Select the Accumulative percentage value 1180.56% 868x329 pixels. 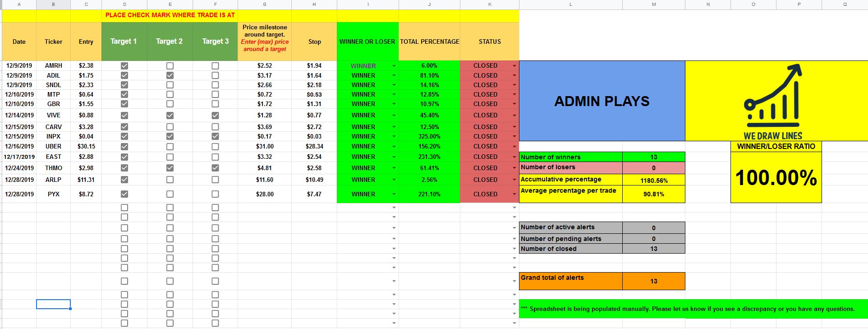point(653,180)
